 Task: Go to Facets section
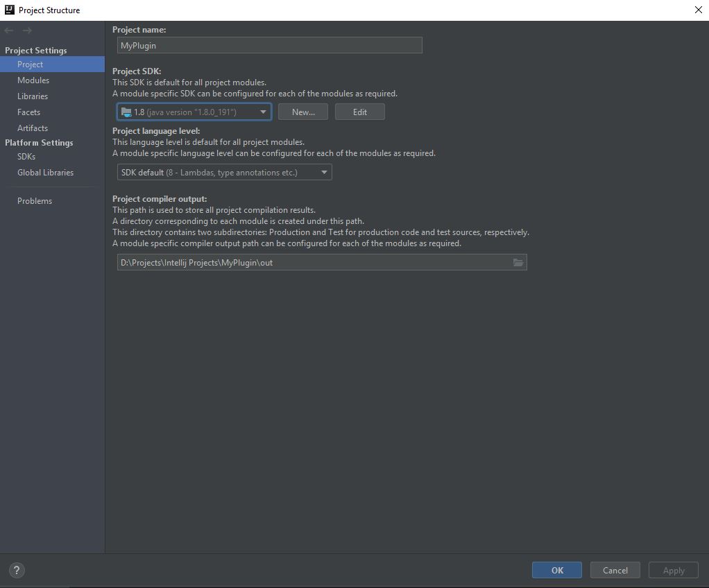28,112
